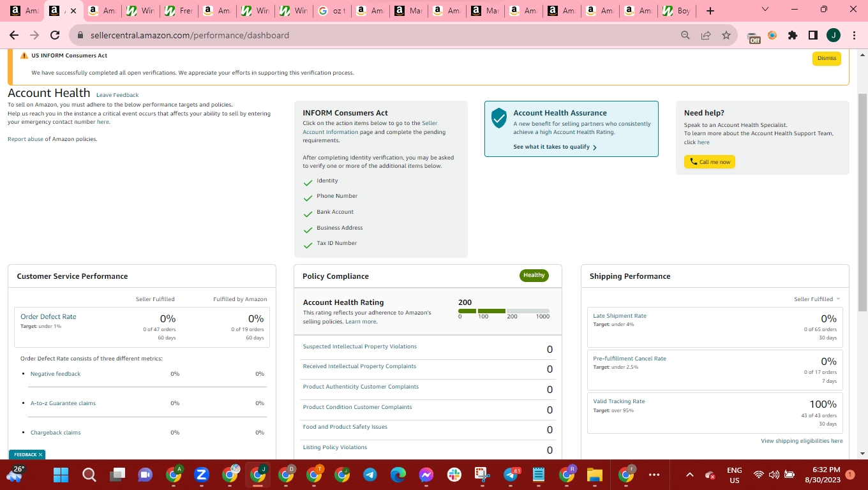Open Product Authenticity Customer Complaints
The image size is (868, 490).
(361, 387)
